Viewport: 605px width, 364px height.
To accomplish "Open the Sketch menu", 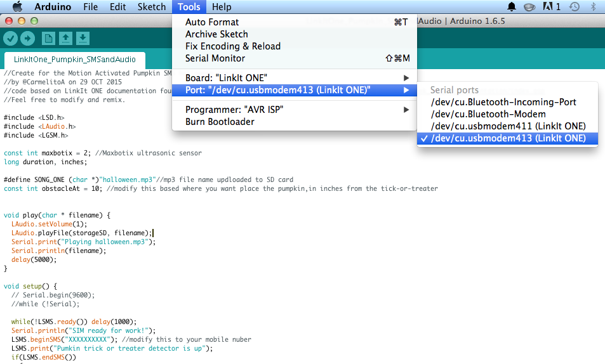I will tap(152, 6).
